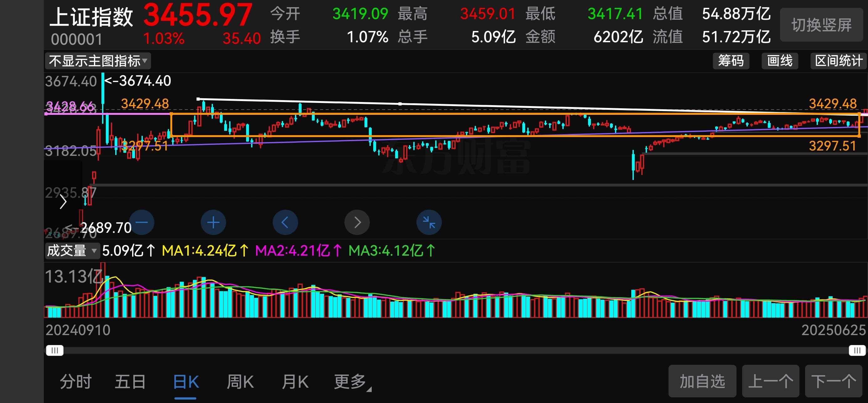Toggle the 画线 drawing mode

(779, 61)
